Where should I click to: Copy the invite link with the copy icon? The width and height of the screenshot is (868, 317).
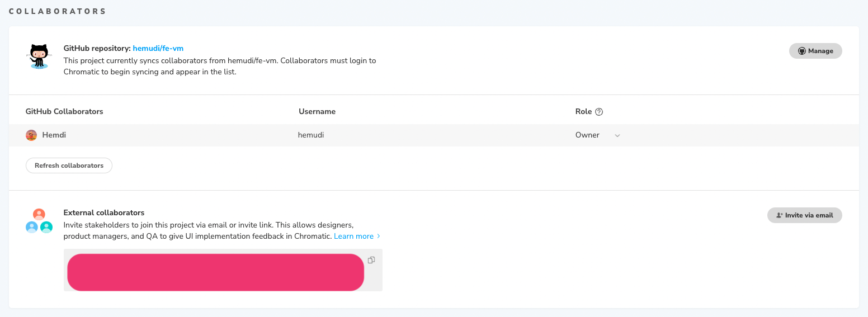tap(371, 260)
